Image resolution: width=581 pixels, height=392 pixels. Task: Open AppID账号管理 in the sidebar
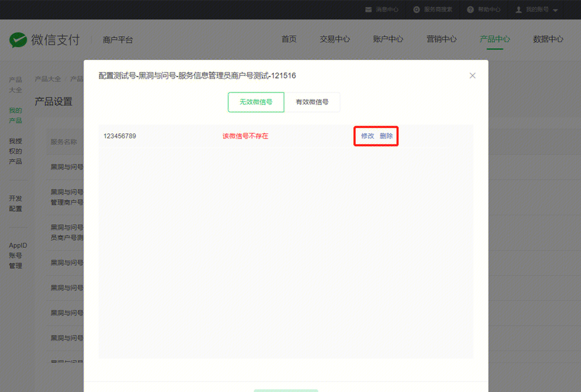click(18, 256)
